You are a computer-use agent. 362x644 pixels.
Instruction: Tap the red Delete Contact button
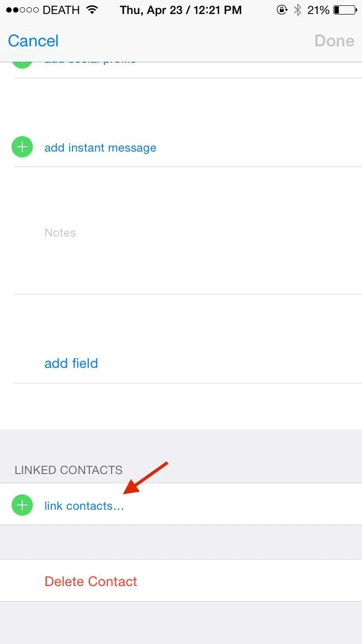pos(91,581)
